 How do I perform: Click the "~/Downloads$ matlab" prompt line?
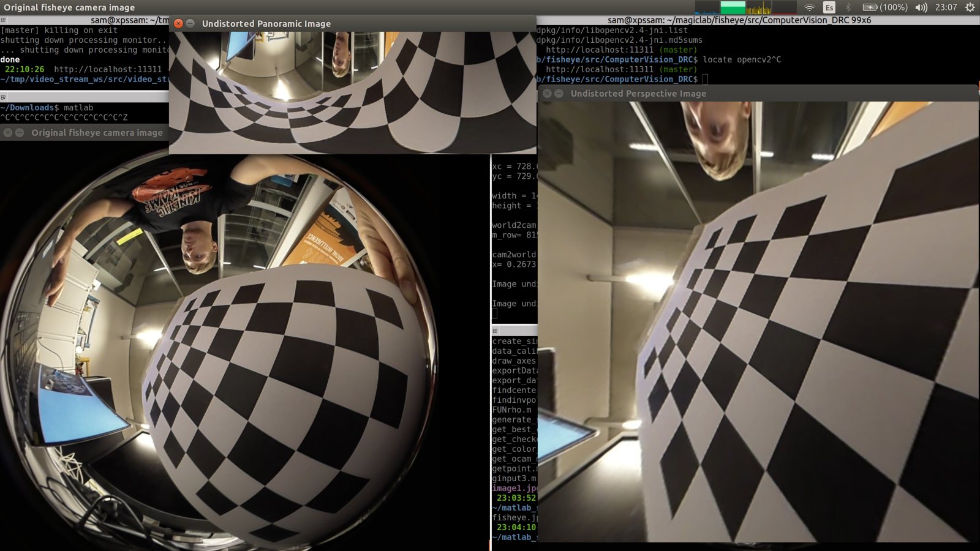click(47, 107)
